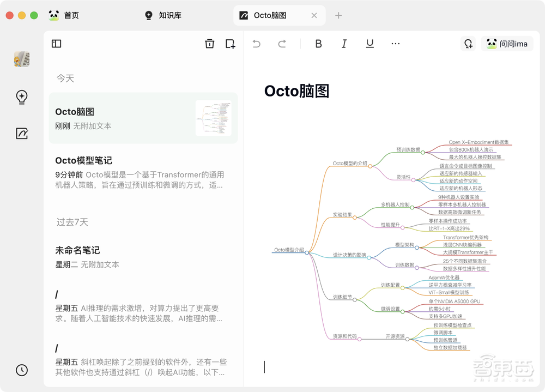
Task: Create a new note with plus icon
Action: 230,44
